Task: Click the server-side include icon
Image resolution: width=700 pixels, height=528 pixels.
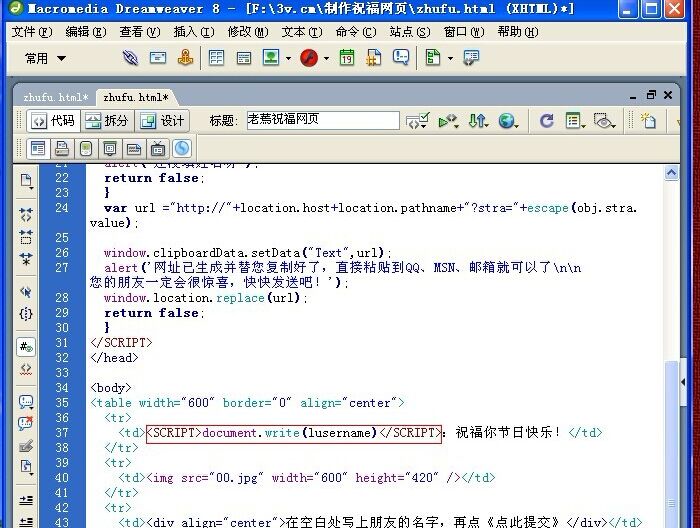Action: pos(374,58)
